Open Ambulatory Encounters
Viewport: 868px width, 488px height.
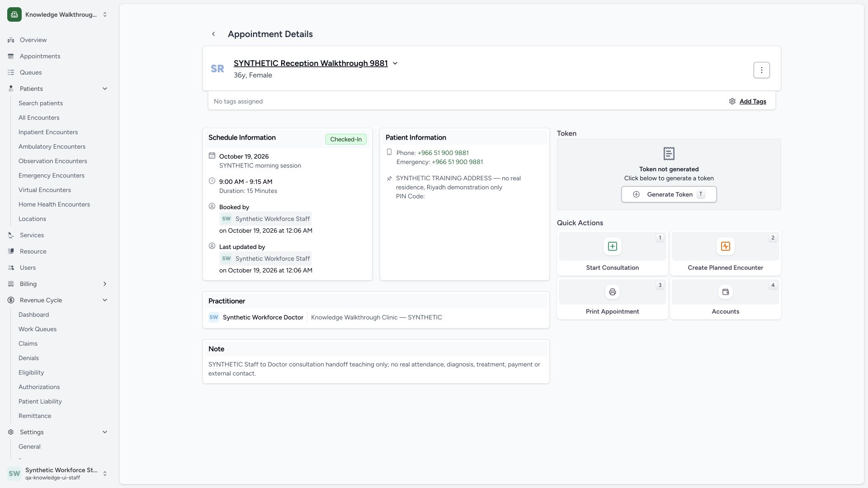pos(52,146)
